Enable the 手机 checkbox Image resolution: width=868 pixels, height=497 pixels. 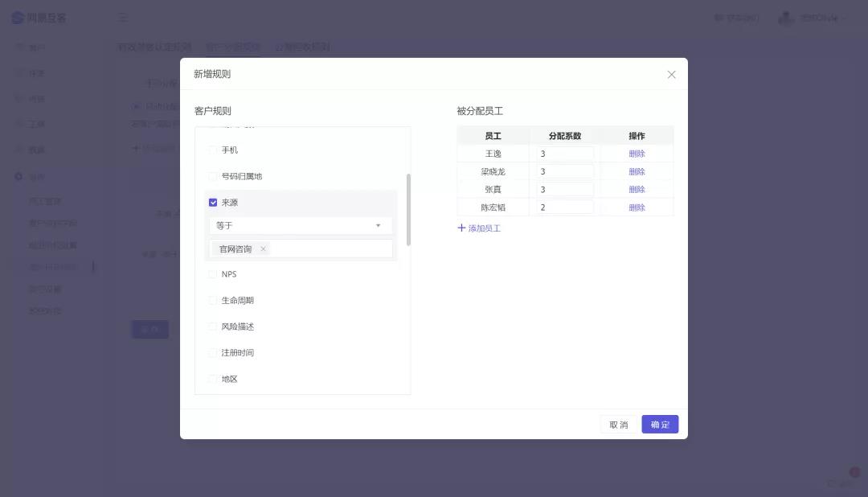click(x=213, y=150)
